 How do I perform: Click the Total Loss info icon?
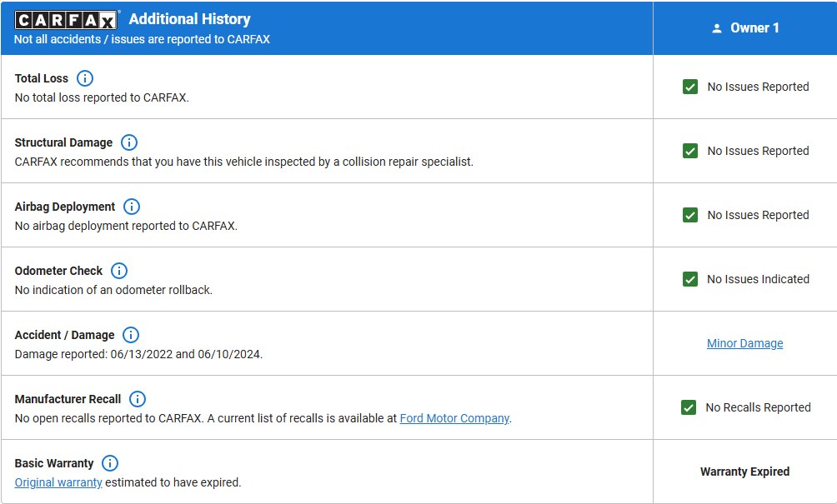85,78
